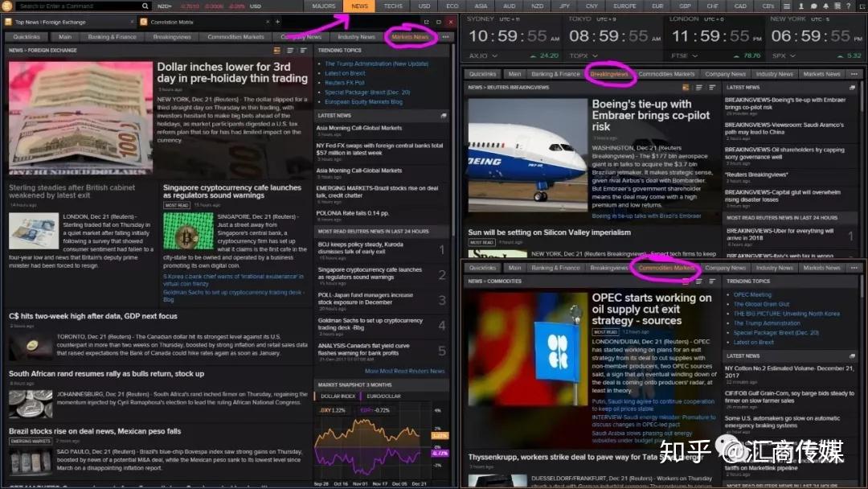Switch Breakingviews news to headline list view
Screen dimensions: 868x489
(x=698, y=88)
